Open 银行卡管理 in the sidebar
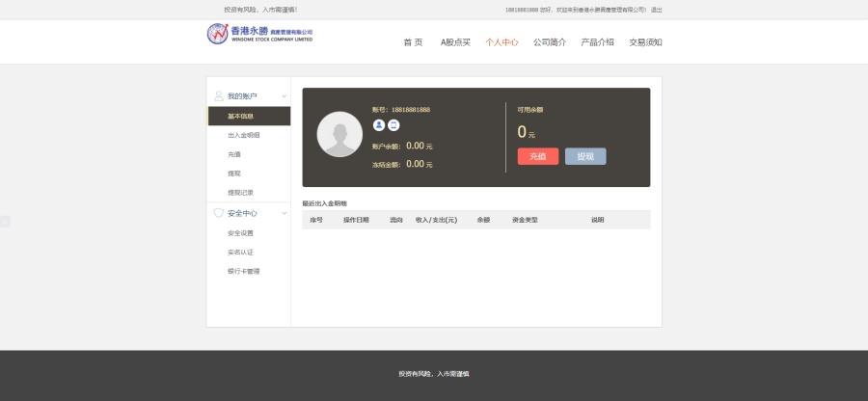This screenshot has width=868, height=401. coord(244,272)
